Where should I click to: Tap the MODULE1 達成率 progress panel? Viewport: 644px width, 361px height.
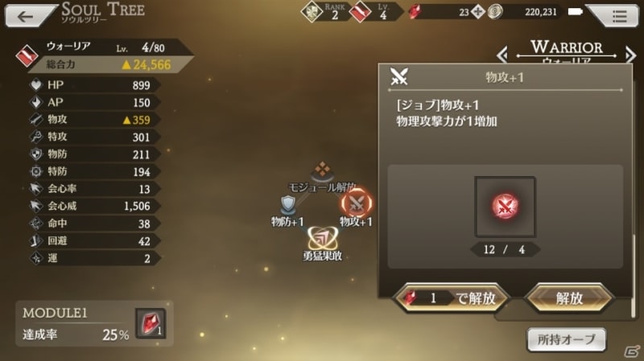(x=94, y=324)
